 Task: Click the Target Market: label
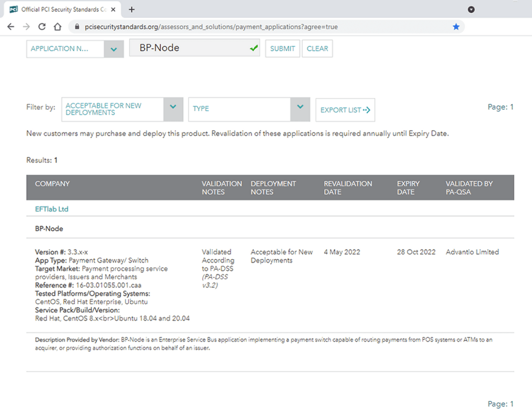pyautogui.click(x=58, y=269)
